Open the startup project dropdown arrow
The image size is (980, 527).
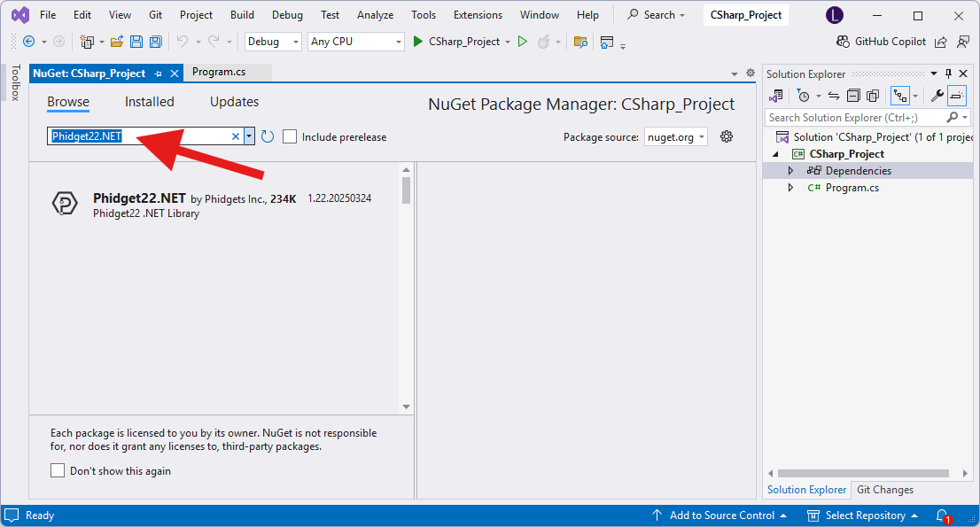(508, 42)
